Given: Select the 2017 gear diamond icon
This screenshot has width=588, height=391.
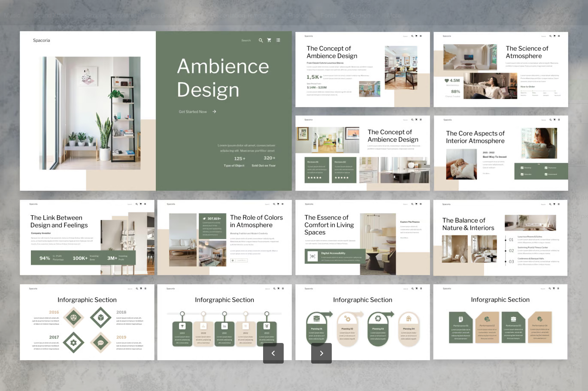Looking at the screenshot, I should [x=73, y=343].
